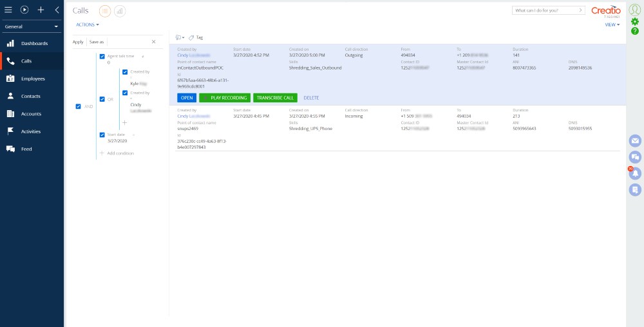Open the feed chat panel icon
644x327 pixels.
click(635, 156)
